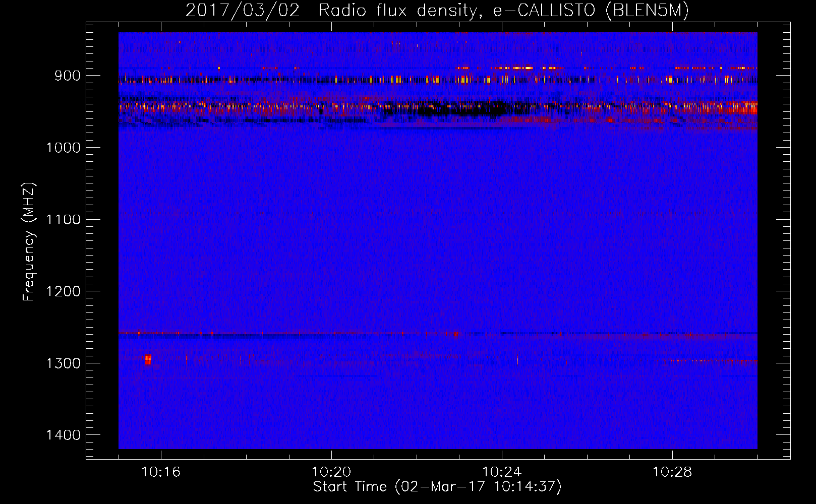Click the 10:24 time axis label
This screenshot has width=816, height=504.
[502, 472]
